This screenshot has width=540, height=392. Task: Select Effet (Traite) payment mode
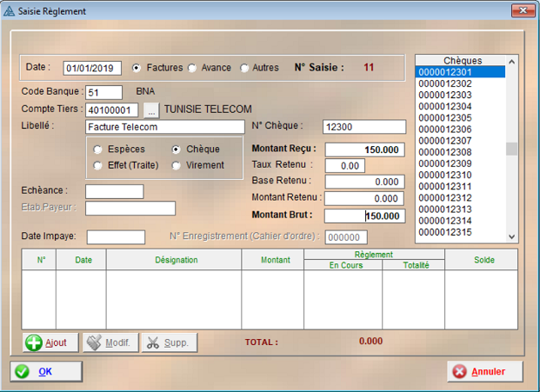click(x=98, y=165)
